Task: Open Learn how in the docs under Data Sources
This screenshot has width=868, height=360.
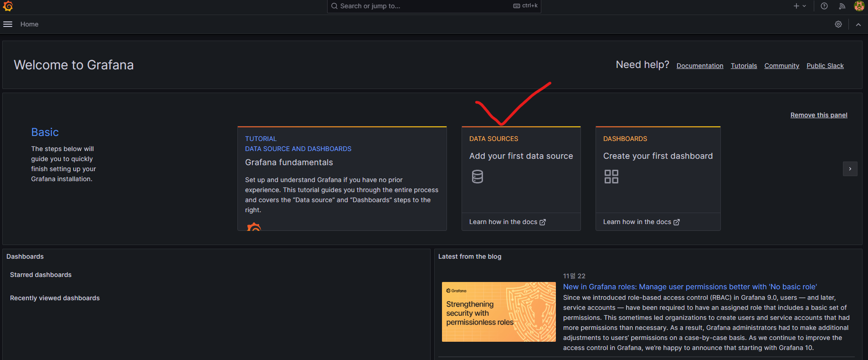Action: [508, 222]
